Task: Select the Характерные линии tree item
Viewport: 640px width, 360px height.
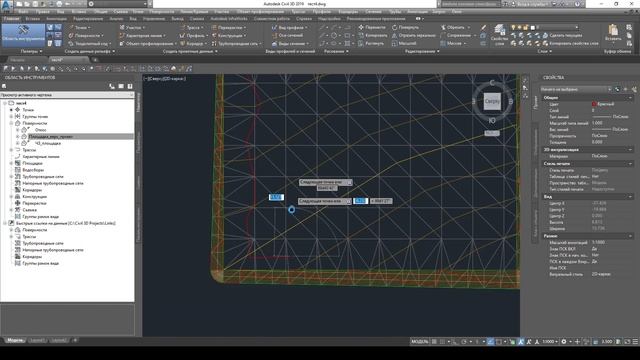Action: 41,157
